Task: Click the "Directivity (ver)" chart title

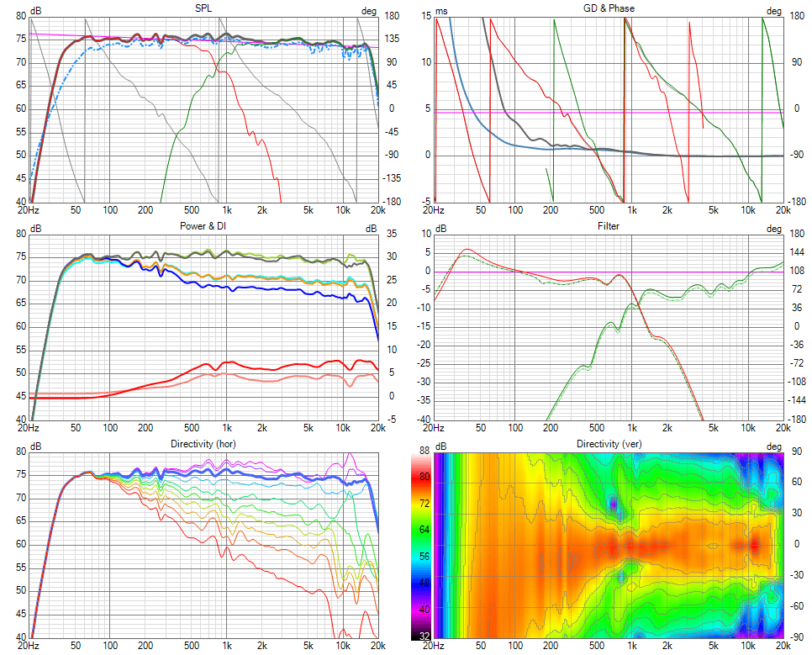Action: (609, 444)
